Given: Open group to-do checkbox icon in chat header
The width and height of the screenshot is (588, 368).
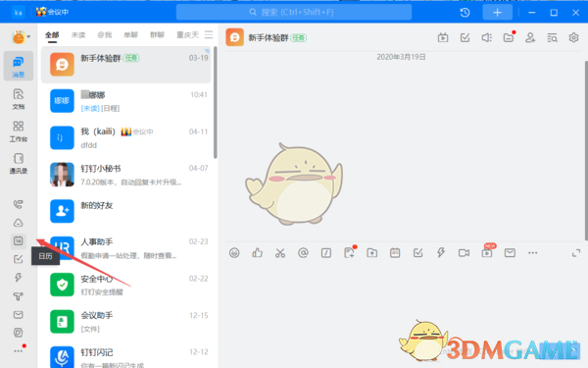Looking at the screenshot, I should pos(465,37).
